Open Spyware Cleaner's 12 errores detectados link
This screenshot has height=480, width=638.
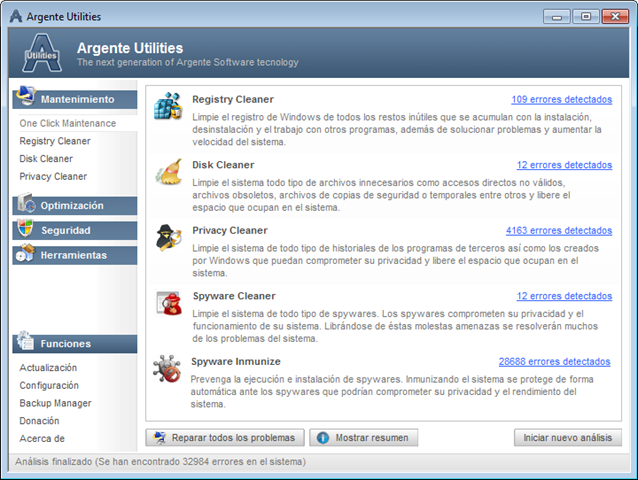(x=564, y=296)
